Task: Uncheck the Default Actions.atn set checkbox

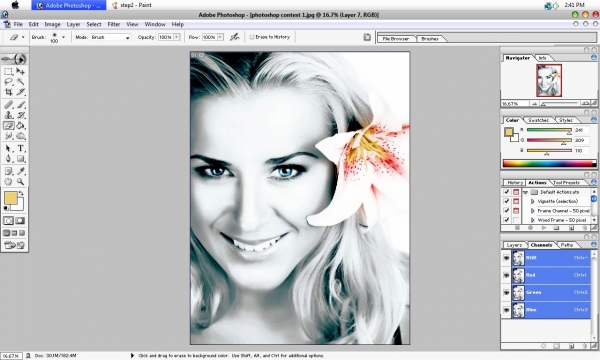Action: coord(507,192)
